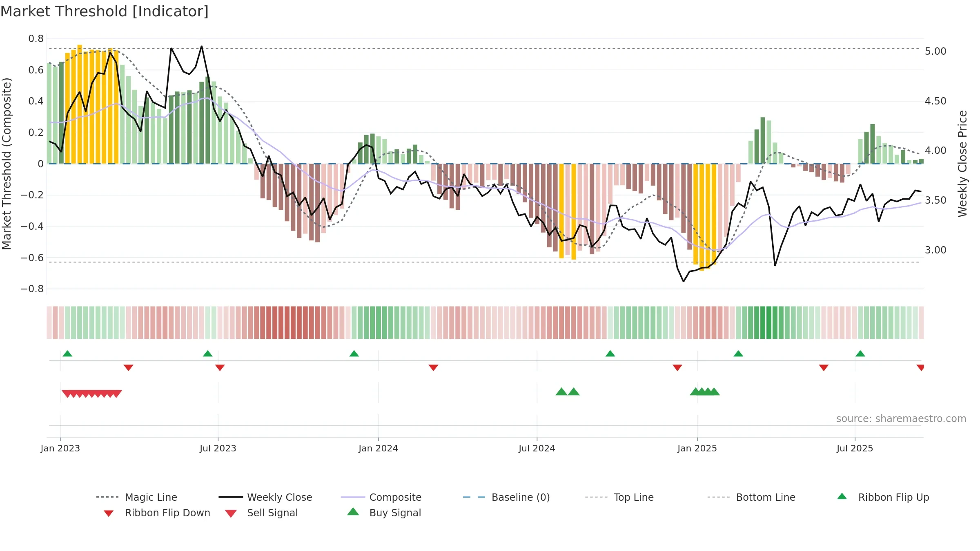The height and width of the screenshot is (551, 980).
Task: Click the Weekly Close Price axis title
Action: (x=963, y=164)
